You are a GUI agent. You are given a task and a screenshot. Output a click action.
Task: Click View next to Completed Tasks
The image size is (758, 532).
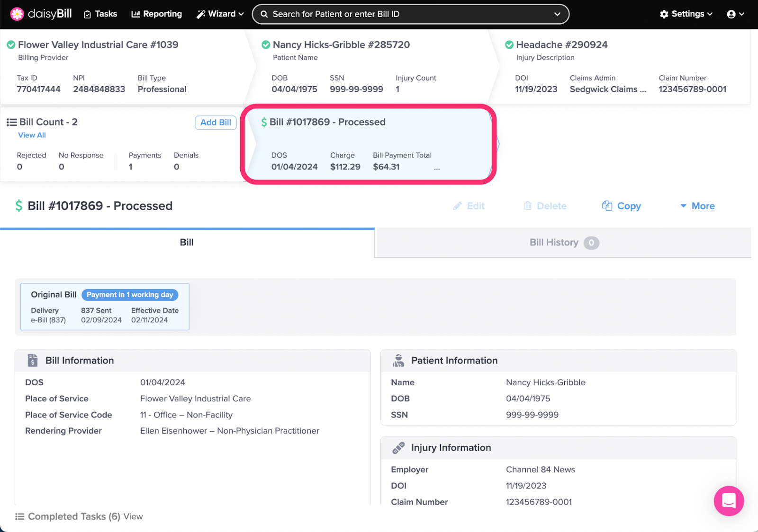(133, 516)
